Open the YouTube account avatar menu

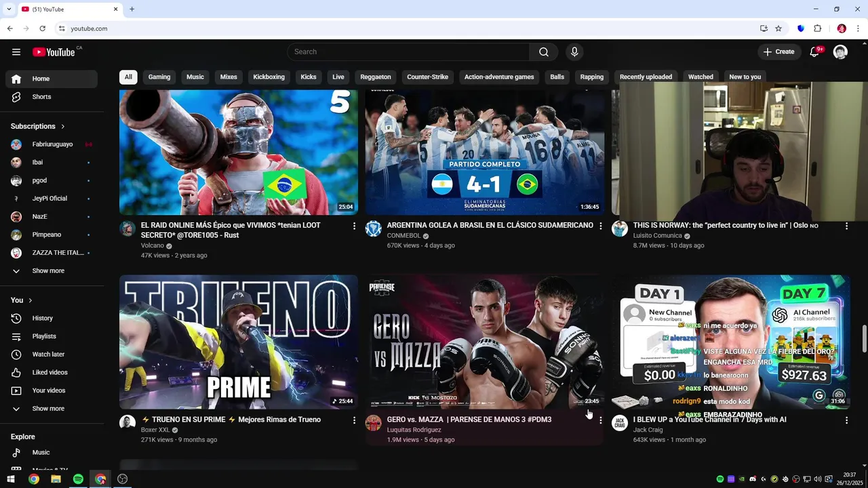click(x=840, y=52)
